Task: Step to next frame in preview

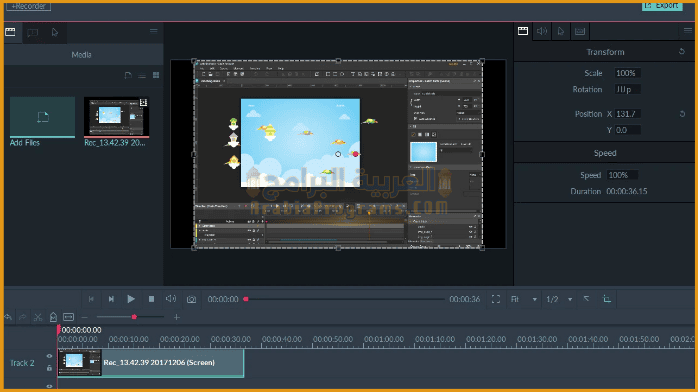Action: [111, 299]
